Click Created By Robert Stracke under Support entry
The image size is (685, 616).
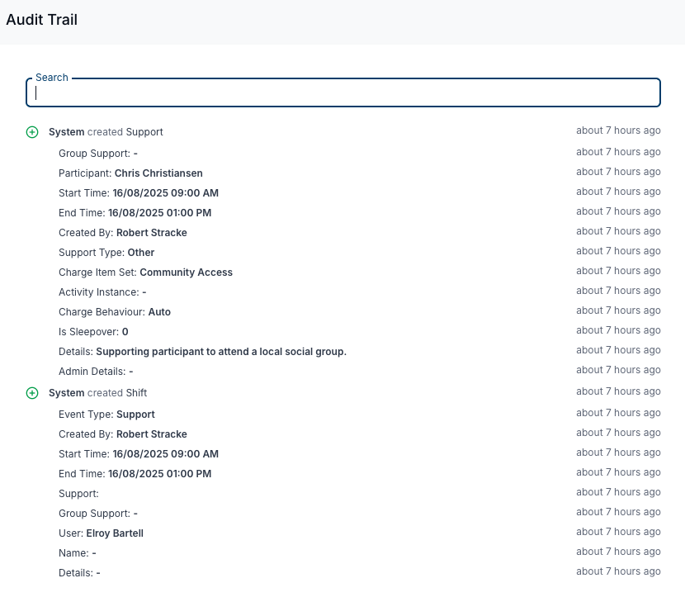[122, 233]
